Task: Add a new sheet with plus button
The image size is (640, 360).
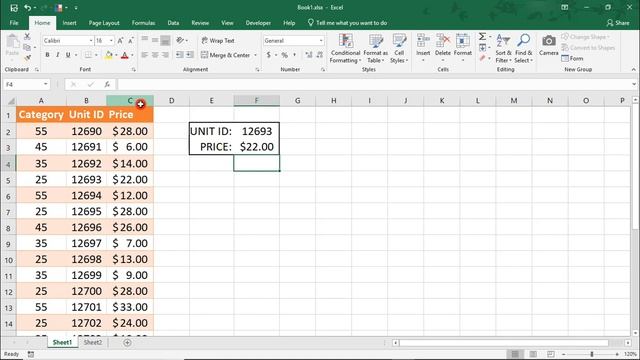Action: point(127,342)
